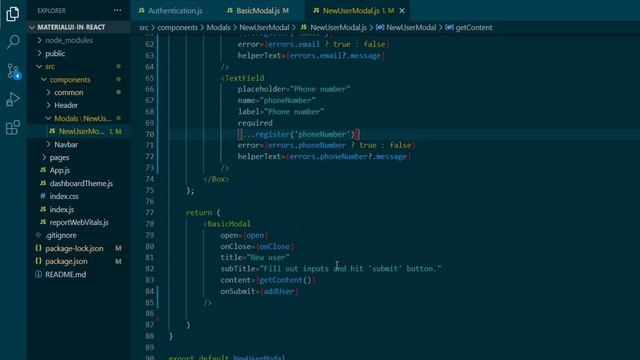Close the NewUserModal.js tab

click(402, 11)
